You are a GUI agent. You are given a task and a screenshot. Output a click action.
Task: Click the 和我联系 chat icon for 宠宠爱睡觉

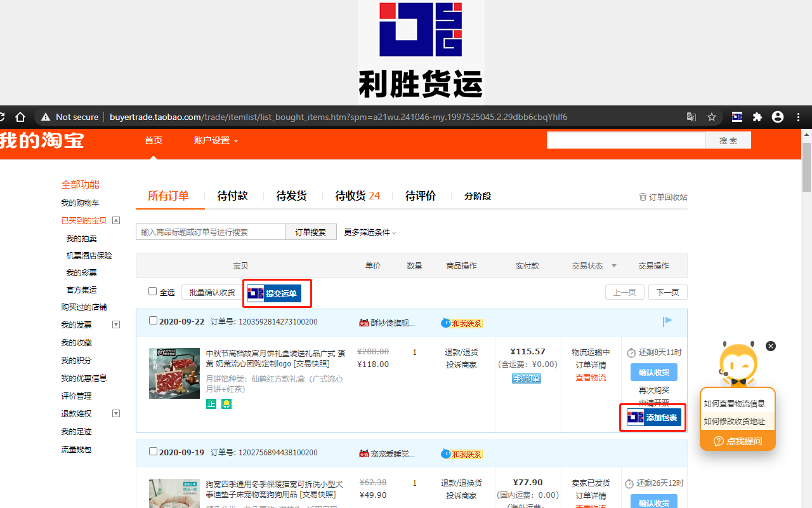(x=462, y=454)
